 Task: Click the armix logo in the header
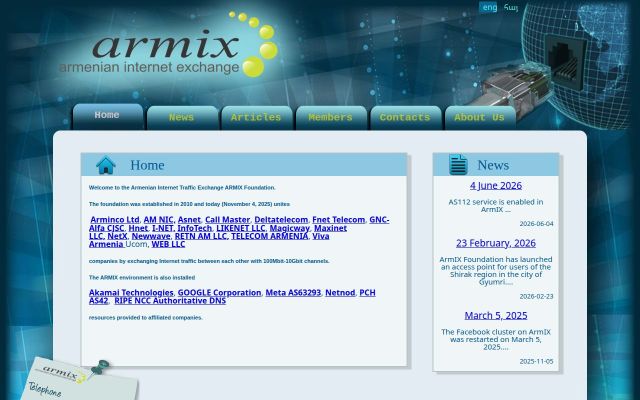[169, 44]
